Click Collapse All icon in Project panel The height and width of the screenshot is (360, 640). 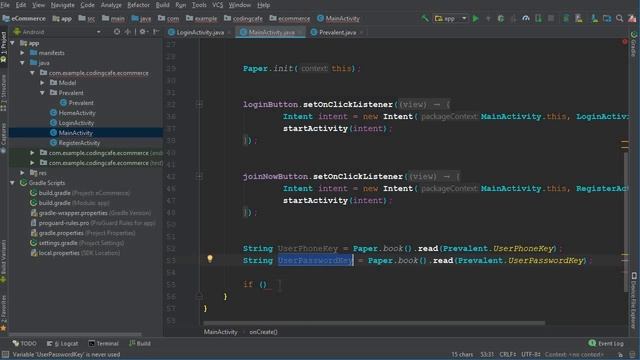coord(128,31)
